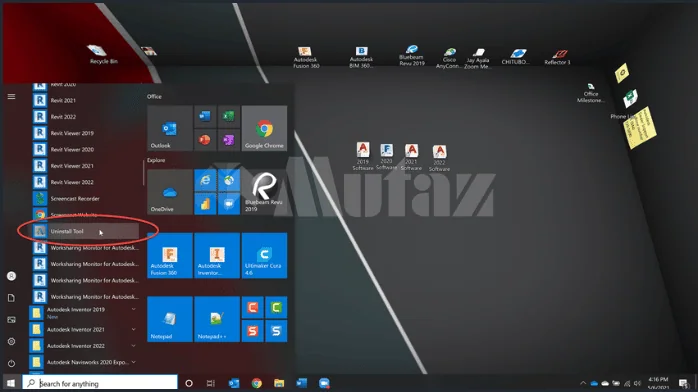Open Pictures from the Start sidebar
The width and height of the screenshot is (698, 392).
tap(12, 320)
